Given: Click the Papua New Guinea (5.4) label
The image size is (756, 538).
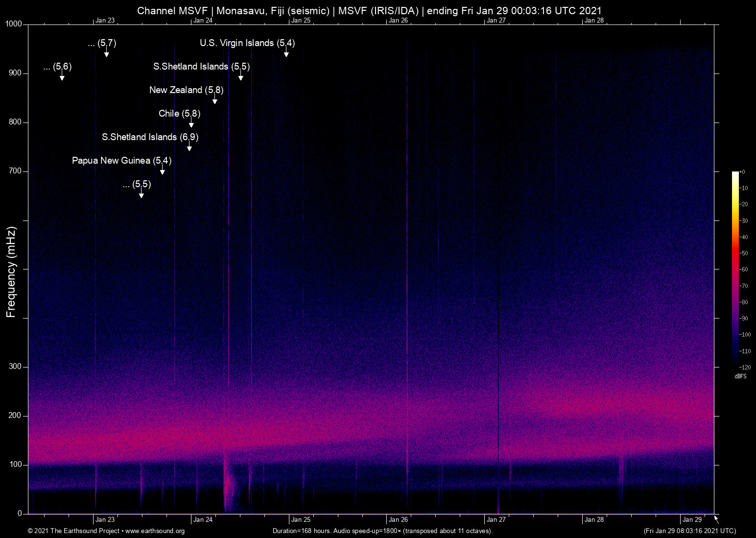Looking at the screenshot, I should coord(121,161).
